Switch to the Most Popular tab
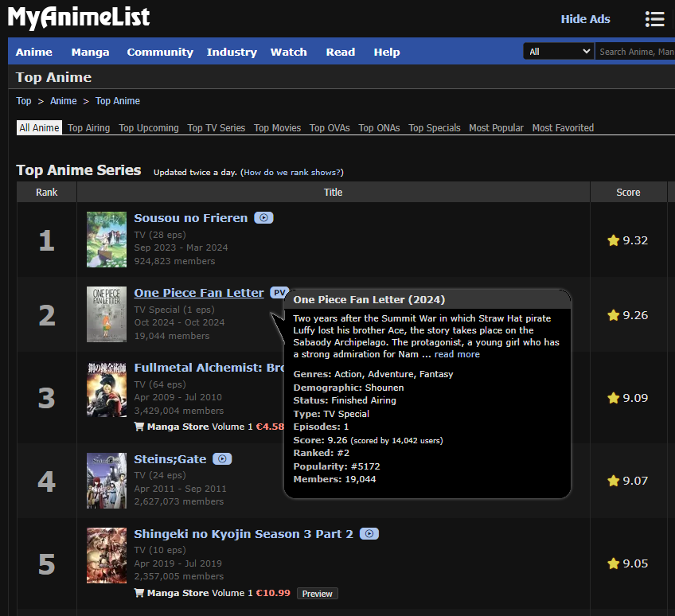This screenshot has height=616, width=675. pyautogui.click(x=496, y=128)
